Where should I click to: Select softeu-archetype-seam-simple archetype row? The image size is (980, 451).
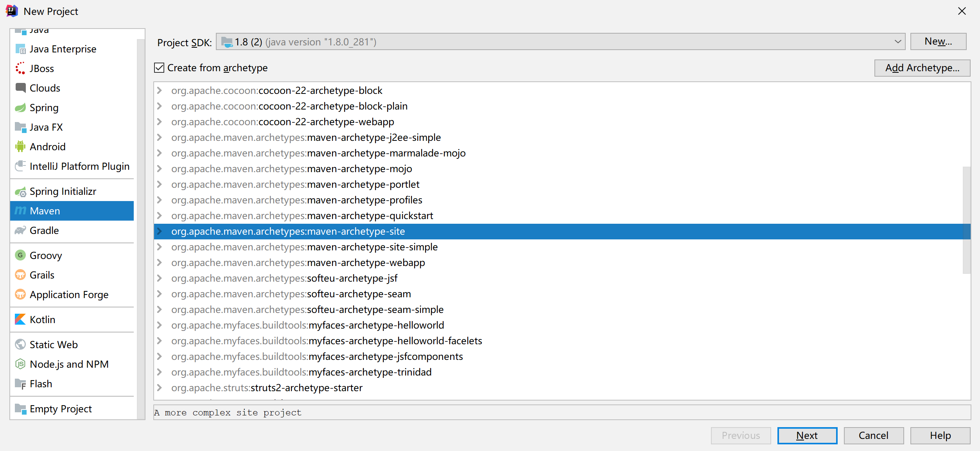pos(562,309)
